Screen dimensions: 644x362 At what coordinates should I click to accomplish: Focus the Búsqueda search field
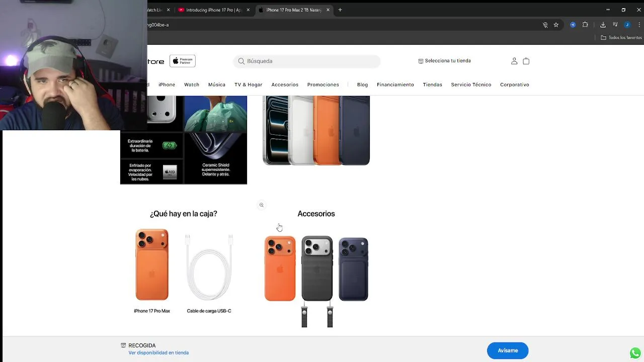coord(307,61)
